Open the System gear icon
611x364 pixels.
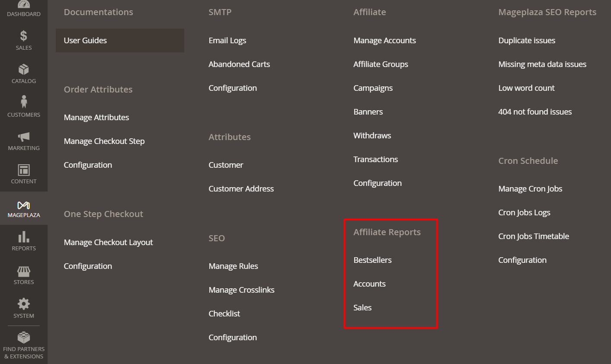[24, 304]
